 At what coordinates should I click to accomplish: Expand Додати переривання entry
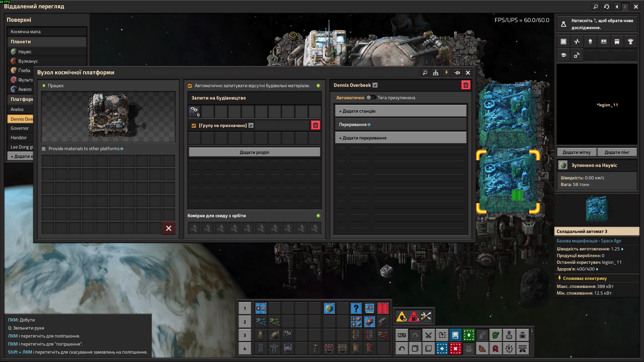point(401,138)
